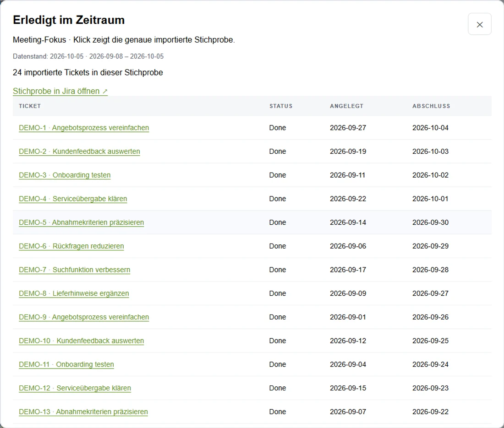Click the ABSCHLUSS column header

(x=431, y=106)
